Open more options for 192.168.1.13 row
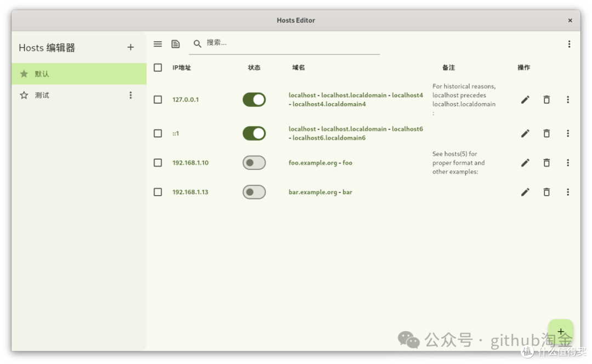This screenshot has width=592, height=364. coord(567,192)
